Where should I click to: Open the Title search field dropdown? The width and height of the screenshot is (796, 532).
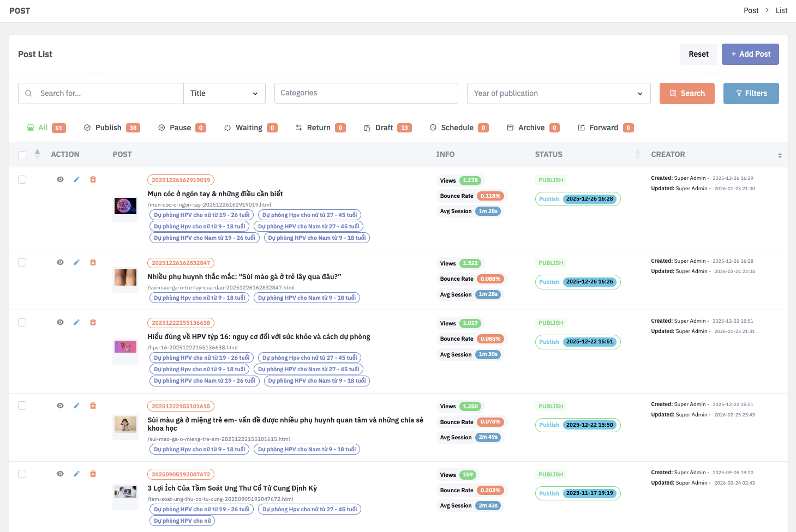(x=224, y=93)
